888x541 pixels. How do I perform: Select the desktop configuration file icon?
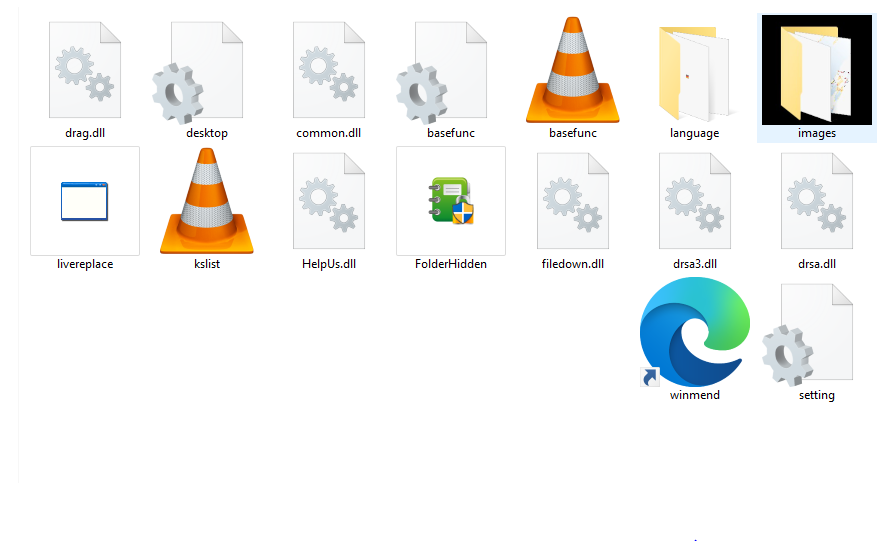pos(198,73)
